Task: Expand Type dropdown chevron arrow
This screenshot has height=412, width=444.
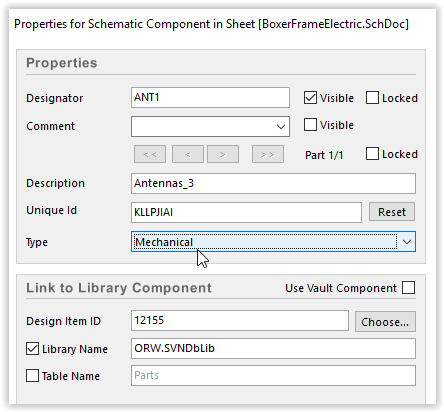Action: tap(407, 242)
